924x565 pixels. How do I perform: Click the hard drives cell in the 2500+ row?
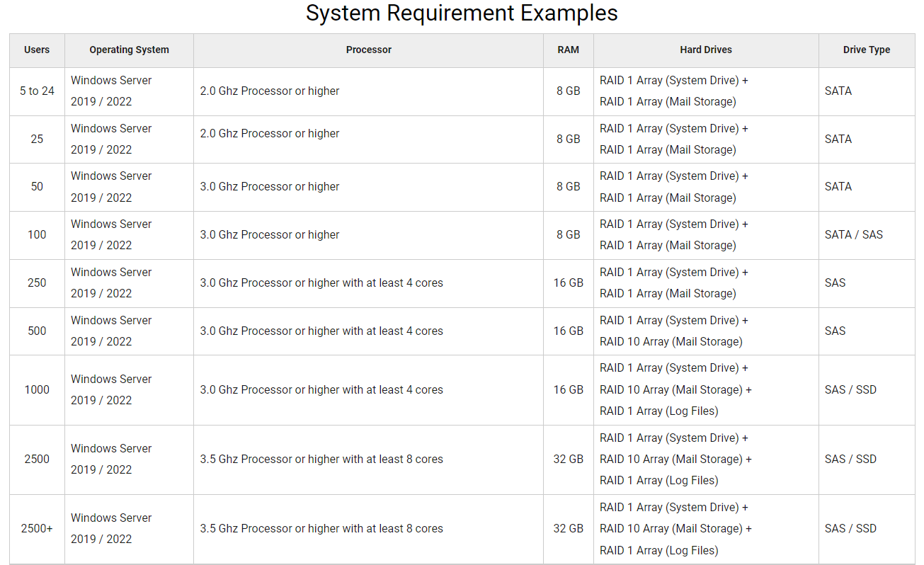tap(706, 529)
